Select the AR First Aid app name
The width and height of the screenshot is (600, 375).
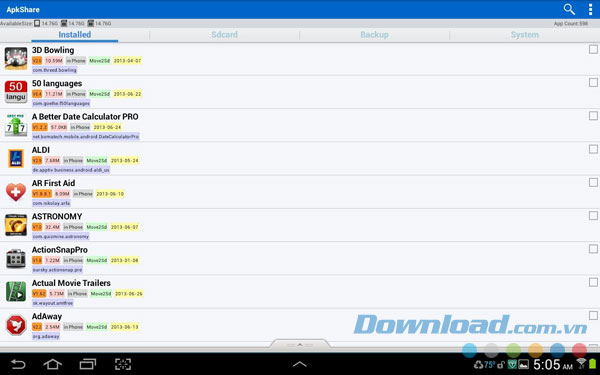pos(53,183)
